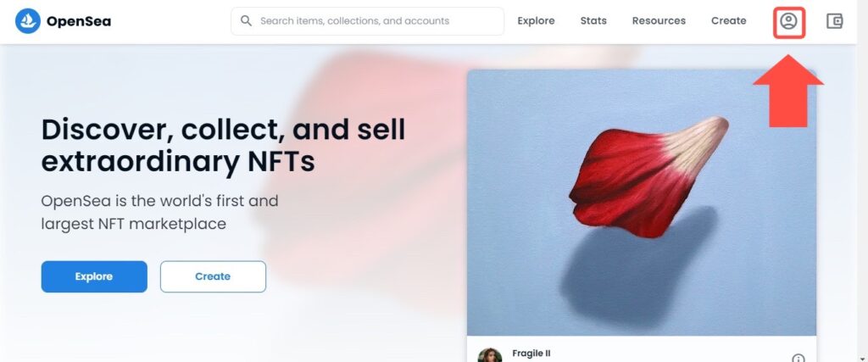
Task: Open the Stats navigation menu
Action: coord(593,21)
